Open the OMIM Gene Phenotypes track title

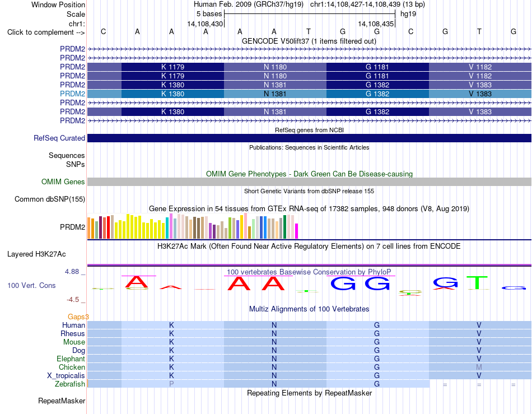coord(309,174)
